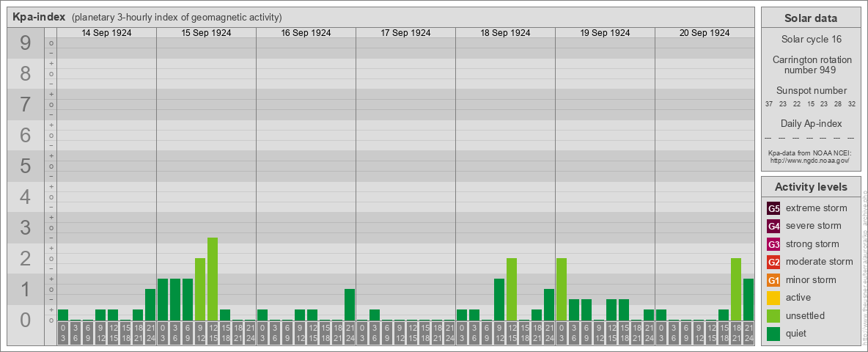Click the Solar data panel heading
868x352 pixels.
click(811, 18)
